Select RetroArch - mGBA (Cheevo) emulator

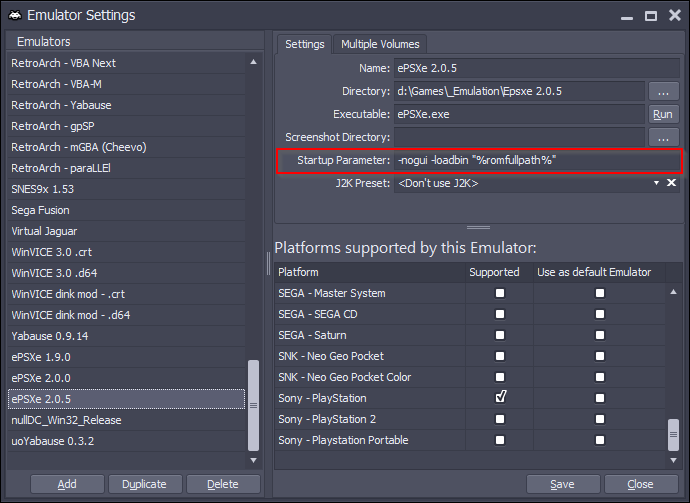126,147
